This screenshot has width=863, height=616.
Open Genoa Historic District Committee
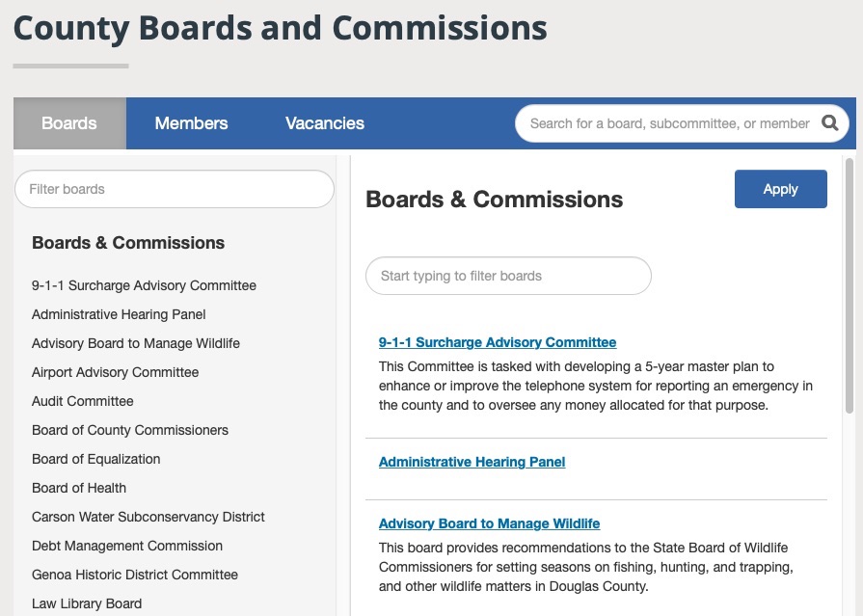click(135, 575)
